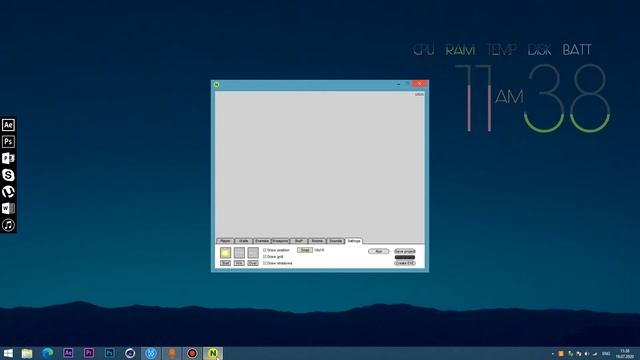Click the DISK widget label
The width and height of the screenshot is (640, 360).
click(540, 50)
